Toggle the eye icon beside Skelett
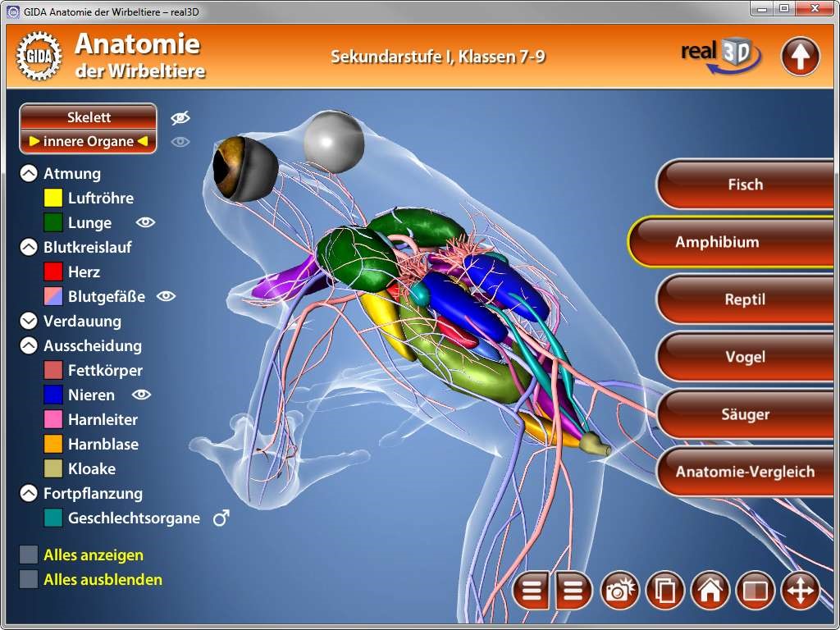 click(x=180, y=118)
